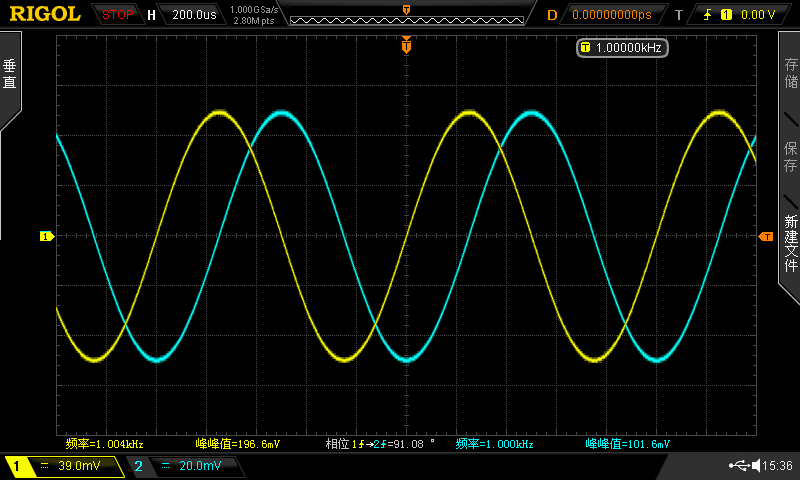The height and width of the screenshot is (480, 800).
Task: Click channel 2 coupling icon
Action: 165,466
